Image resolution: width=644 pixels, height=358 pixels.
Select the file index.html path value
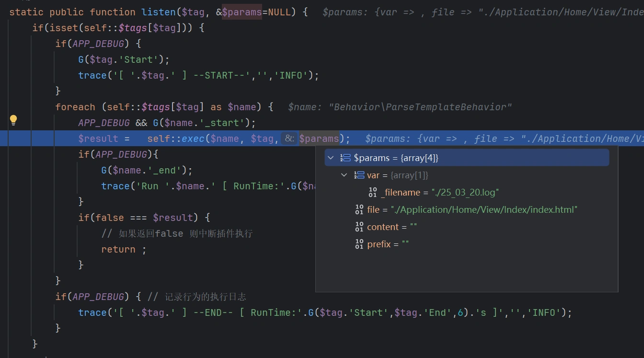click(484, 209)
